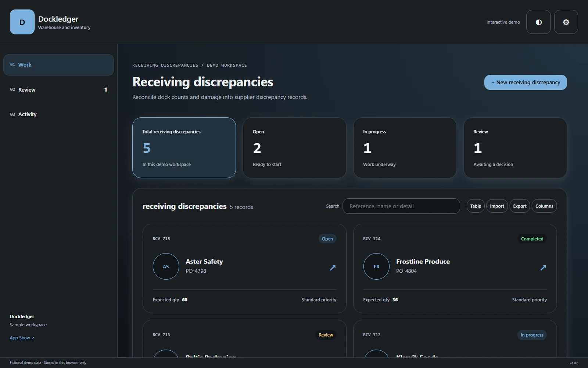The width and height of the screenshot is (588, 368).
Task: Click the v1.0.0 version text
Action: pyautogui.click(x=574, y=363)
